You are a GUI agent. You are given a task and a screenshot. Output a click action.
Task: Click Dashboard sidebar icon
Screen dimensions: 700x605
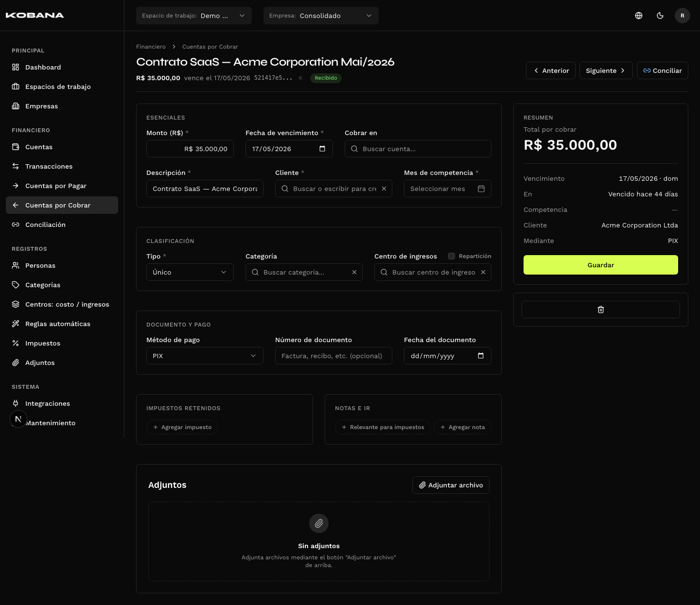pos(16,67)
